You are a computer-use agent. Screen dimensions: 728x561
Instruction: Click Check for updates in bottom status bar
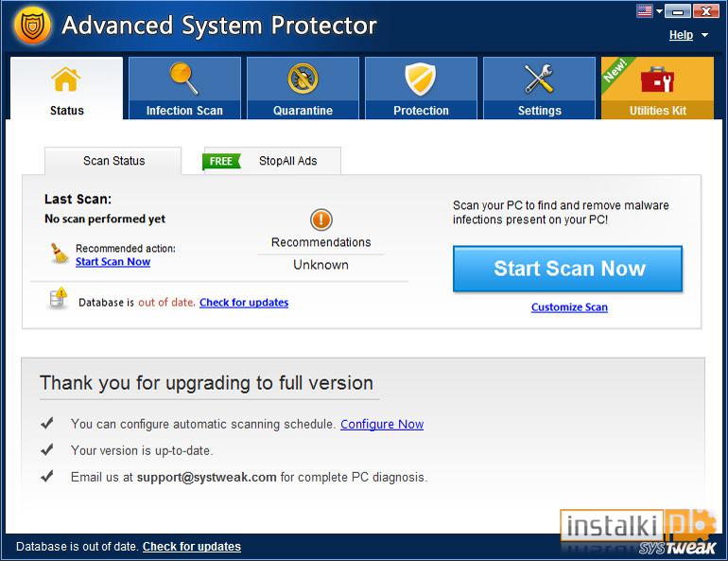coord(192,547)
